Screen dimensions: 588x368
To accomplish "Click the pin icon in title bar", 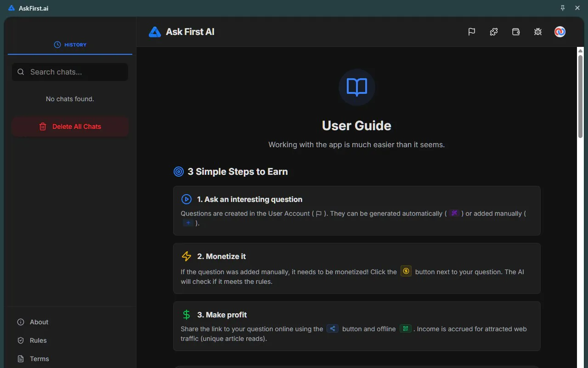I will point(563,8).
